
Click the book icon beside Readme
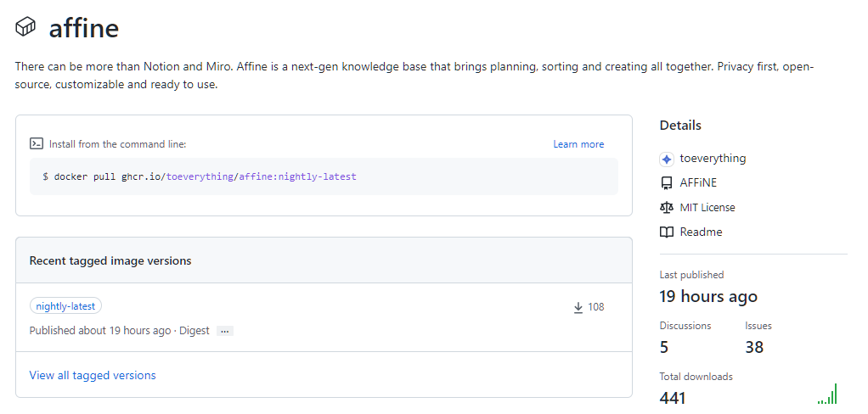[667, 232]
